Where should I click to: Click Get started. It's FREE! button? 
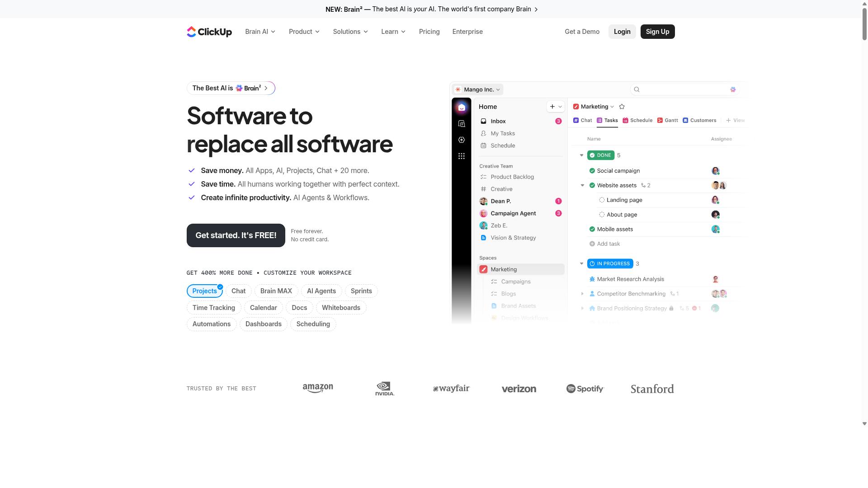coord(236,235)
